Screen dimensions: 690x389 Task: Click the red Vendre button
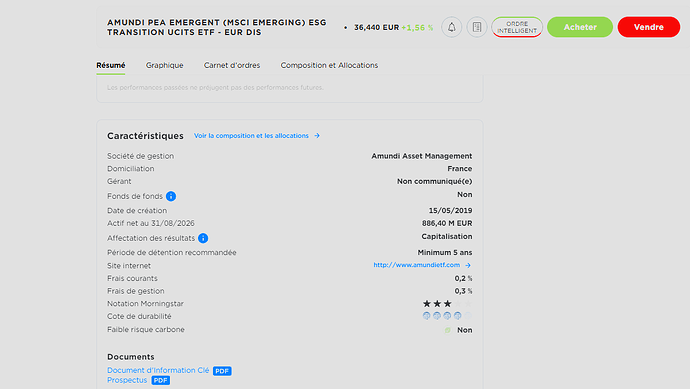tap(649, 27)
